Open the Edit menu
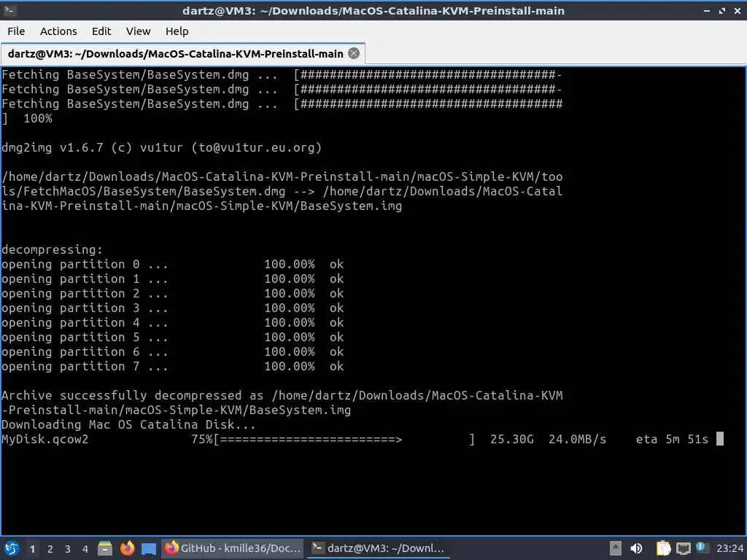Screen dimensions: 747x560 point(101,31)
